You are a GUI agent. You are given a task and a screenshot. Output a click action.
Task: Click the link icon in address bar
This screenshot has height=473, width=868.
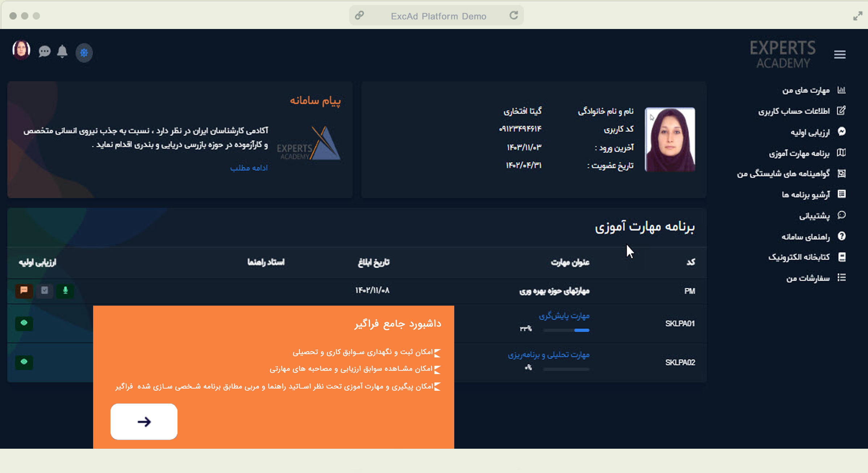(359, 16)
